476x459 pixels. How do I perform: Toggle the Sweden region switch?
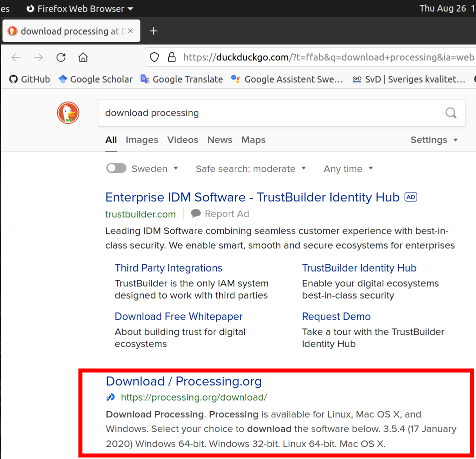click(116, 168)
